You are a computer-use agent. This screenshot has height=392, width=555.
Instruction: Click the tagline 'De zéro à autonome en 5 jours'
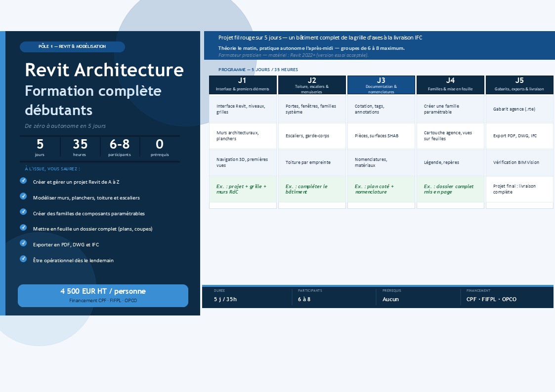(65, 126)
